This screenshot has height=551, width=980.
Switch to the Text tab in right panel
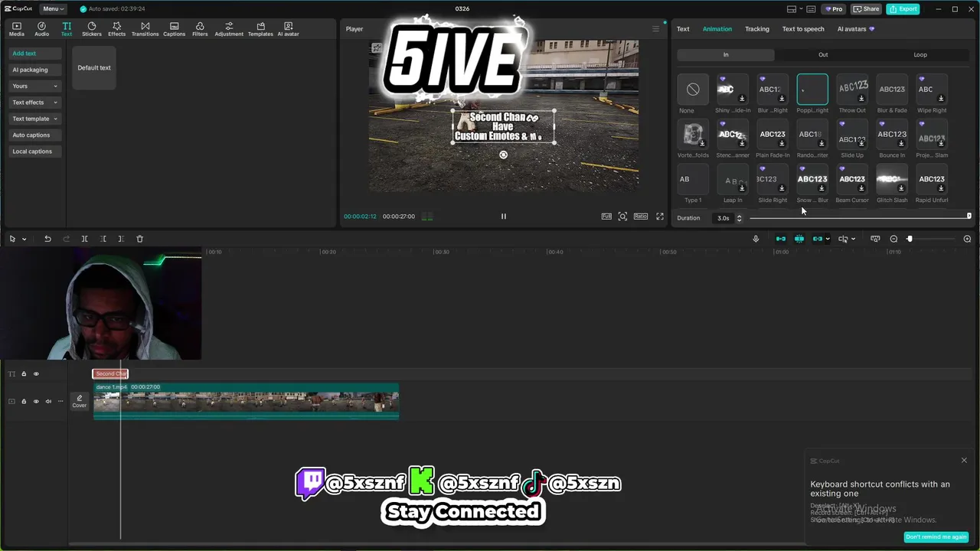click(683, 29)
